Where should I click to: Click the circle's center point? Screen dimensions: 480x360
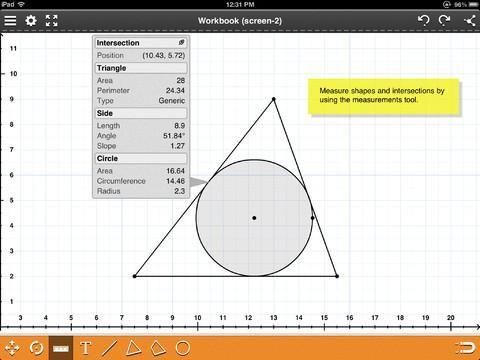tap(254, 218)
